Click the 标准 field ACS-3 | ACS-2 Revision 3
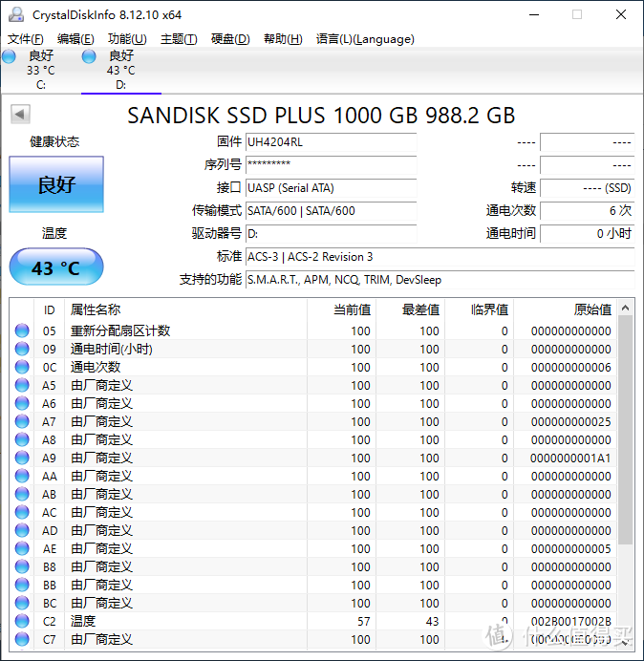Image resolution: width=644 pixels, height=661 pixels. pos(440,256)
